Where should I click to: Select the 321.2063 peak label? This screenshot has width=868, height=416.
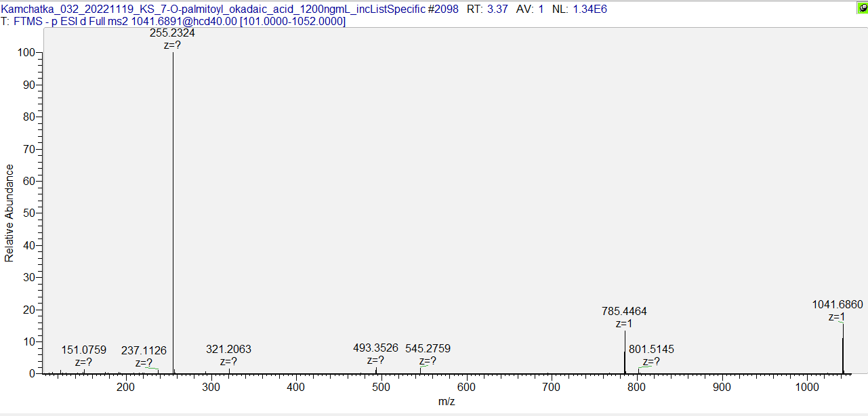coord(228,350)
